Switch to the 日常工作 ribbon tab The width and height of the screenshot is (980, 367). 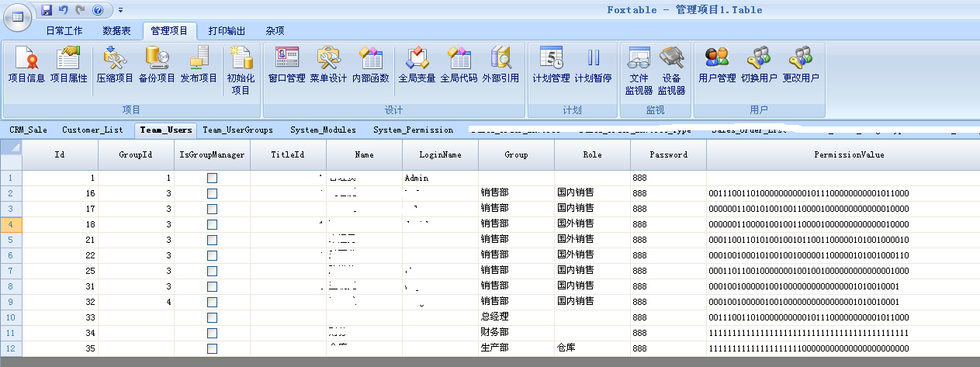coord(64,31)
